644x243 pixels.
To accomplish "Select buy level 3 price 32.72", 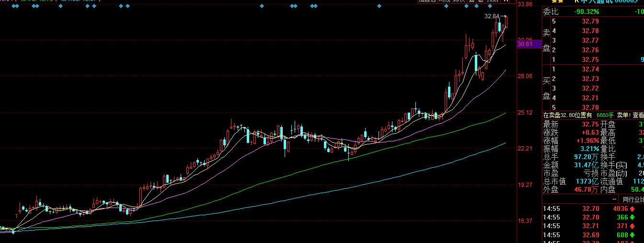I will click(590, 88).
